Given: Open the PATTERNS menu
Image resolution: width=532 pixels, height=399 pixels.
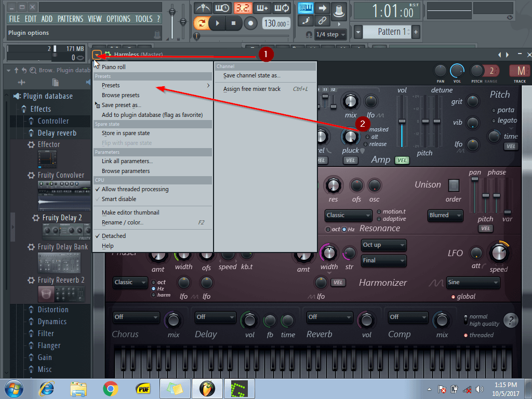Looking at the screenshot, I should 70,19.
